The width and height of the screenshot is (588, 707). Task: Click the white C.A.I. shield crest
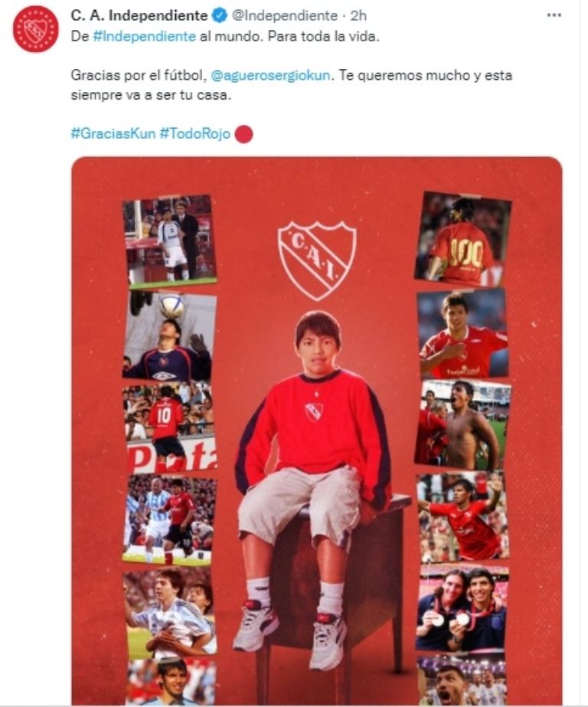coord(317,260)
